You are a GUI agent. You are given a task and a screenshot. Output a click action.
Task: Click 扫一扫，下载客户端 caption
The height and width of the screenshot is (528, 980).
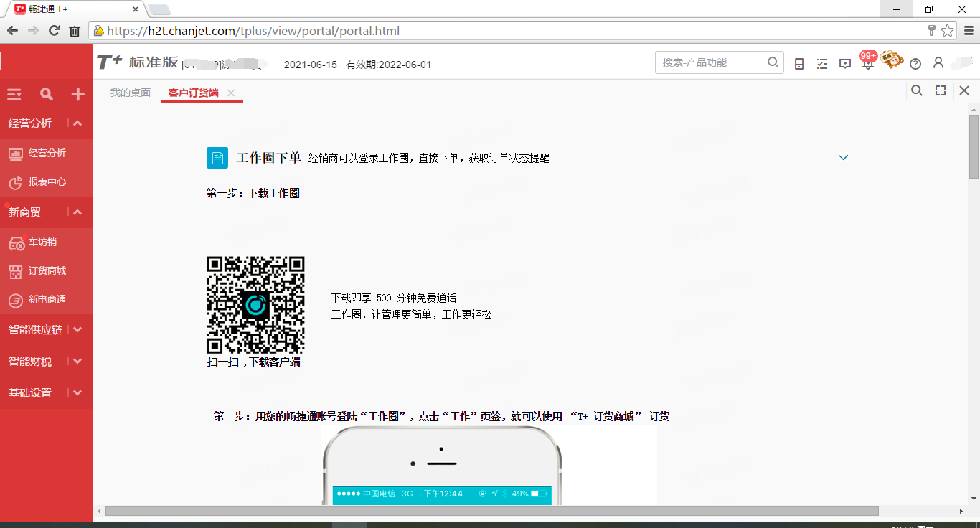pos(254,362)
